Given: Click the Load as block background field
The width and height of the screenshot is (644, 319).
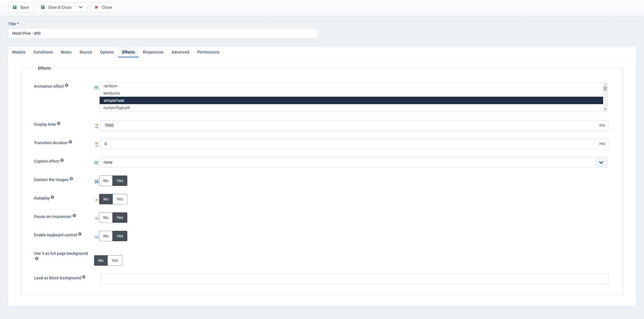Looking at the screenshot, I should (354, 279).
